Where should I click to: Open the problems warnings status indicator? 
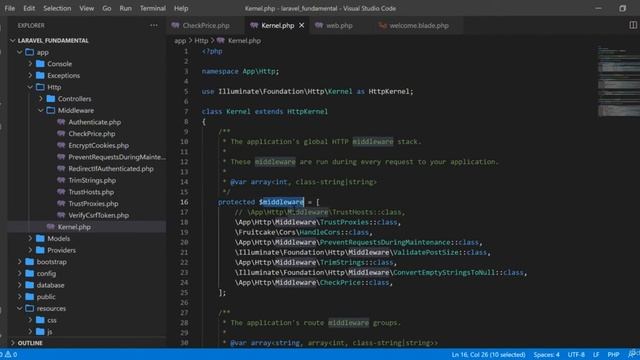[9, 355]
